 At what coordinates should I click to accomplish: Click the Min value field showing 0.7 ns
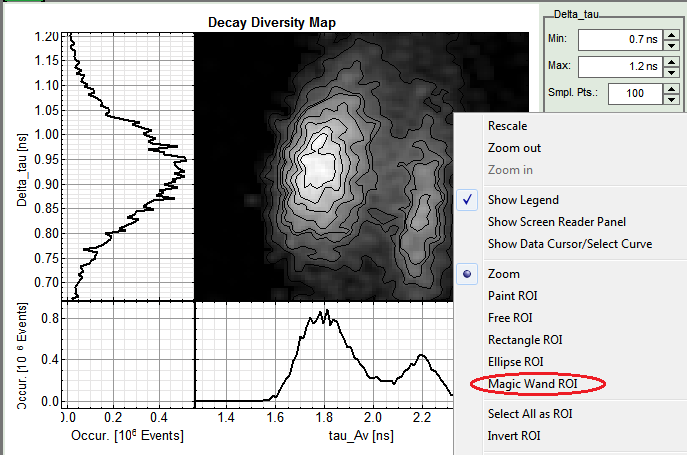[x=618, y=40]
